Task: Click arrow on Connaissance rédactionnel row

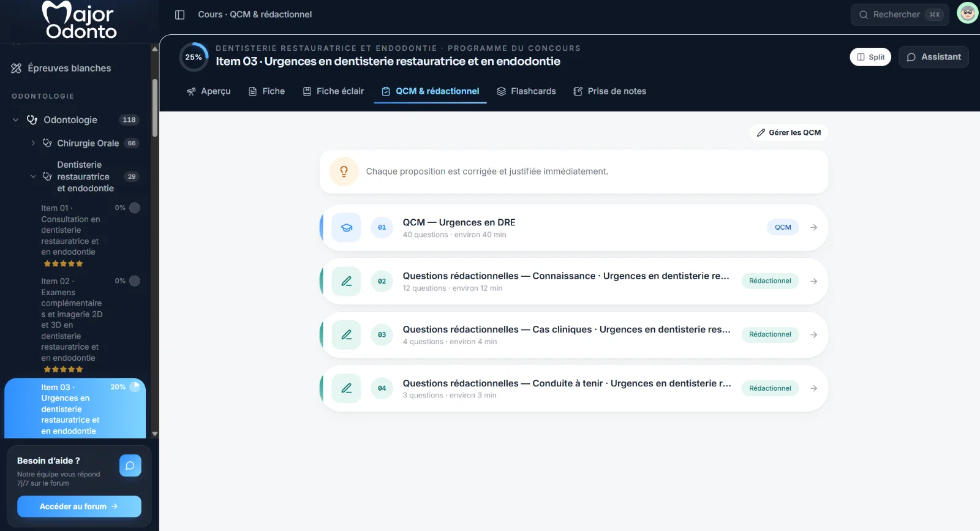Action: pos(814,281)
